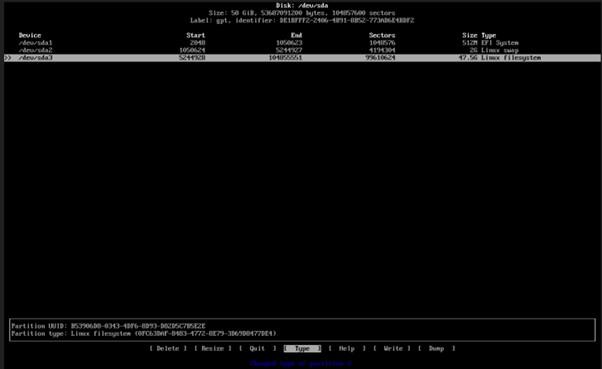Choose the Resize menu option
Image resolution: width=602 pixels, height=369 pixels.
(213, 348)
